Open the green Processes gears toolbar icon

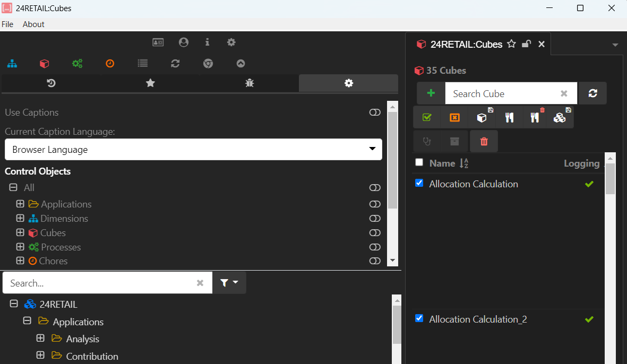[77, 64]
